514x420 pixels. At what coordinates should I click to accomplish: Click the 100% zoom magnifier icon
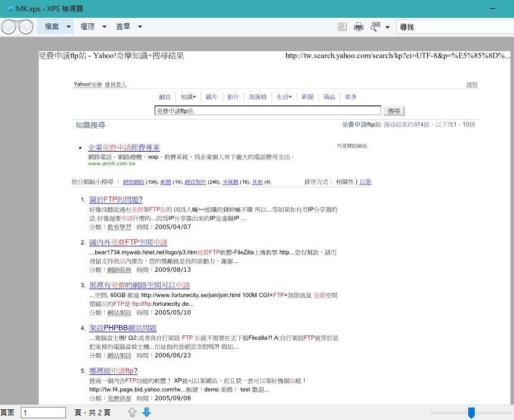[375, 27]
